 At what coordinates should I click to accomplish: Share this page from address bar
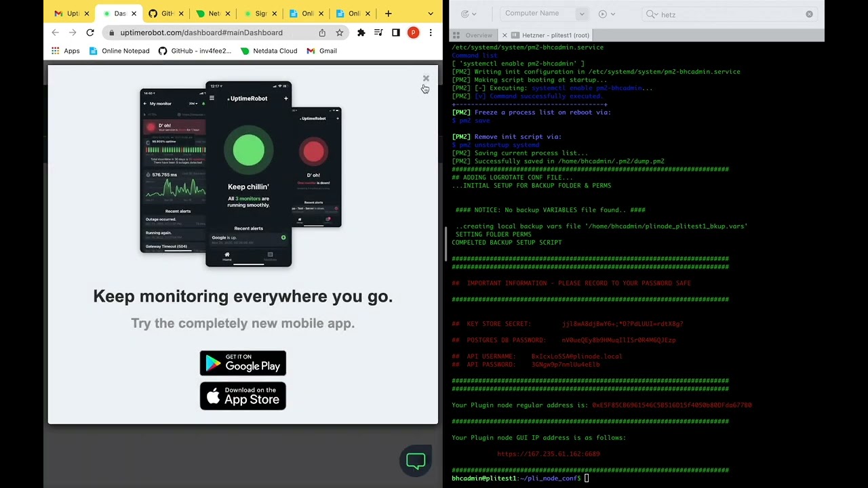point(322,33)
